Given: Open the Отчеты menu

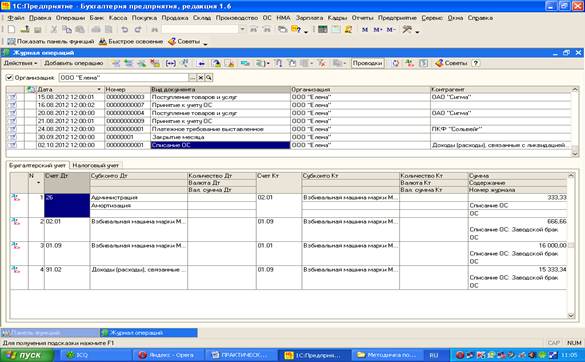Looking at the screenshot, I should (362, 18).
